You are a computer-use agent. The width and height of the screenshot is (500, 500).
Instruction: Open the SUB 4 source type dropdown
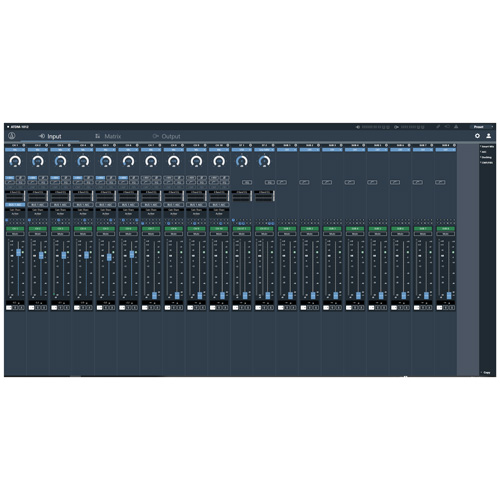(x=355, y=150)
